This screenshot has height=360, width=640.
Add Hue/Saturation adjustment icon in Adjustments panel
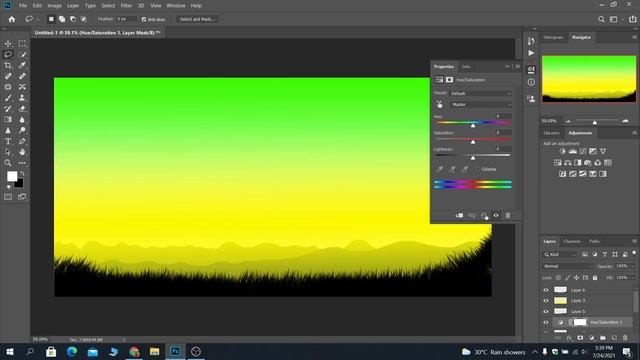pos(558,163)
